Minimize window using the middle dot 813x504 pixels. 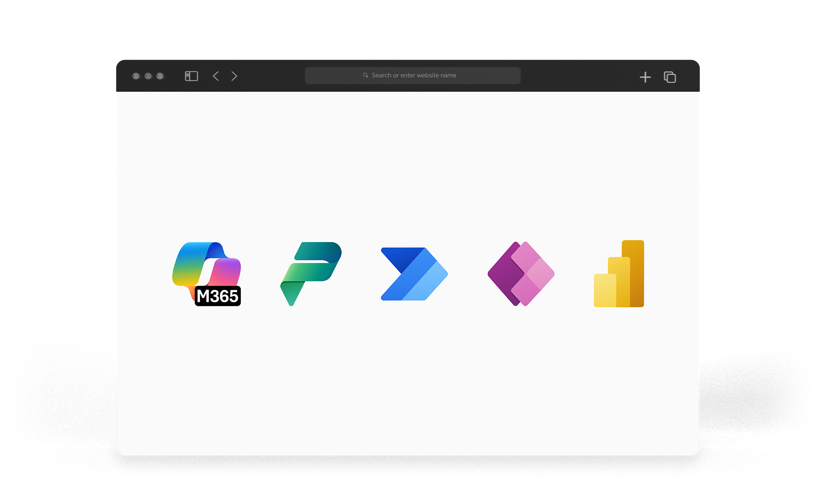tap(148, 76)
